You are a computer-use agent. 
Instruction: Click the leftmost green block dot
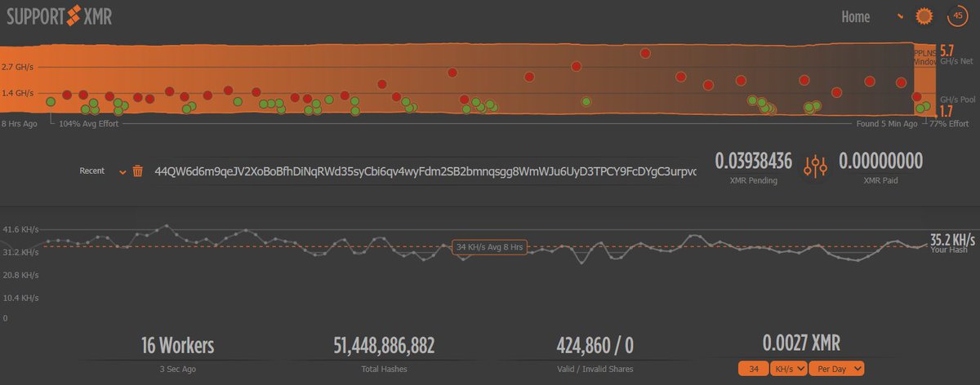(x=51, y=101)
